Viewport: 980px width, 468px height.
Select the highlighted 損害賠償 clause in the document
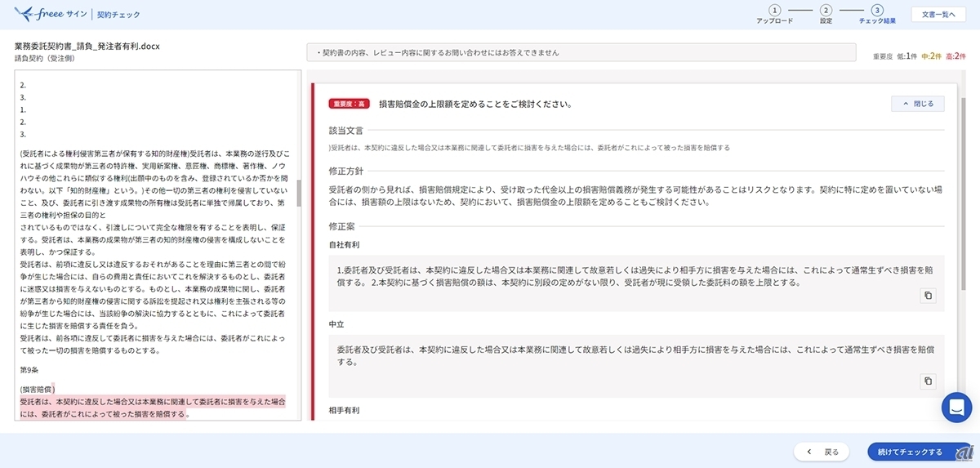[153, 408]
